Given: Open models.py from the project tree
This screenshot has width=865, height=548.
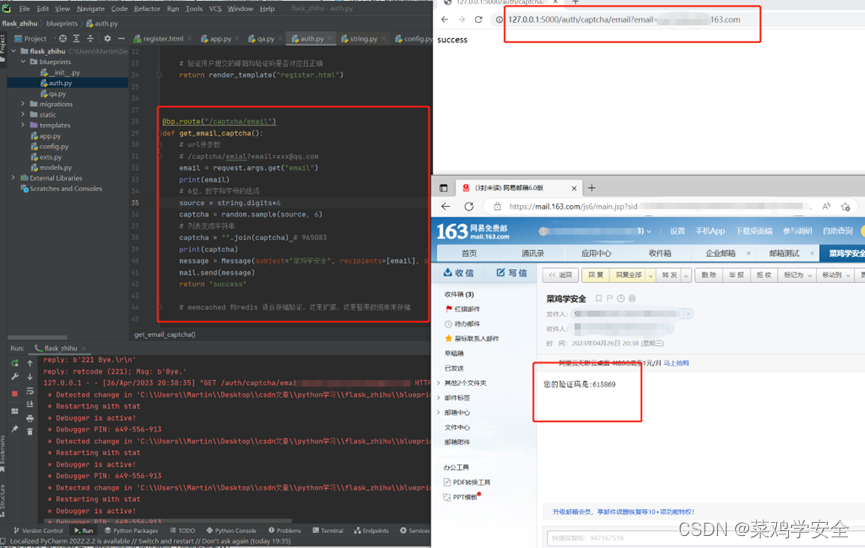Looking at the screenshot, I should click(x=51, y=167).
